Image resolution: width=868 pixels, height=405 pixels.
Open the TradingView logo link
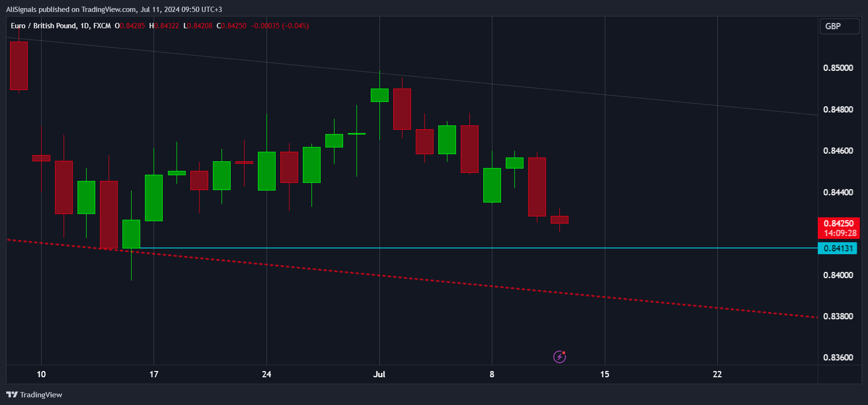(x=34, y=394)
